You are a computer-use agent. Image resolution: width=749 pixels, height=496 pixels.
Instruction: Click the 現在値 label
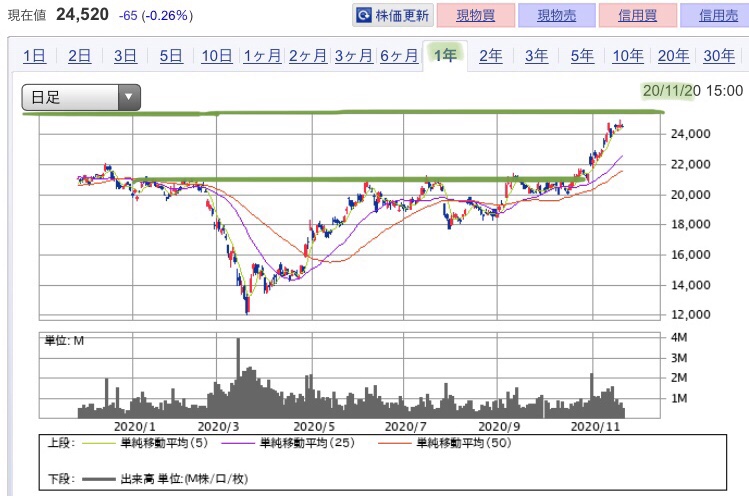pyautogui.click(x=27, y=15)
